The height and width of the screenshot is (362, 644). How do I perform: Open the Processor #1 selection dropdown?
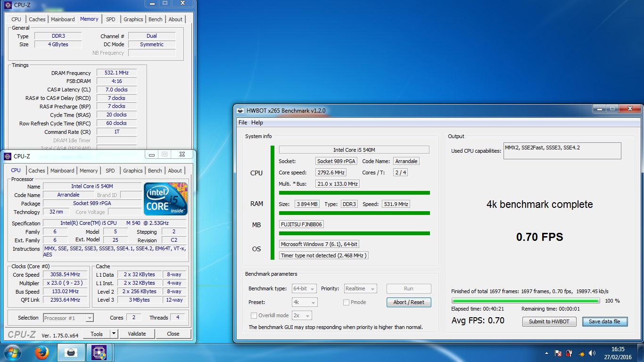click(x=68, y=318)
